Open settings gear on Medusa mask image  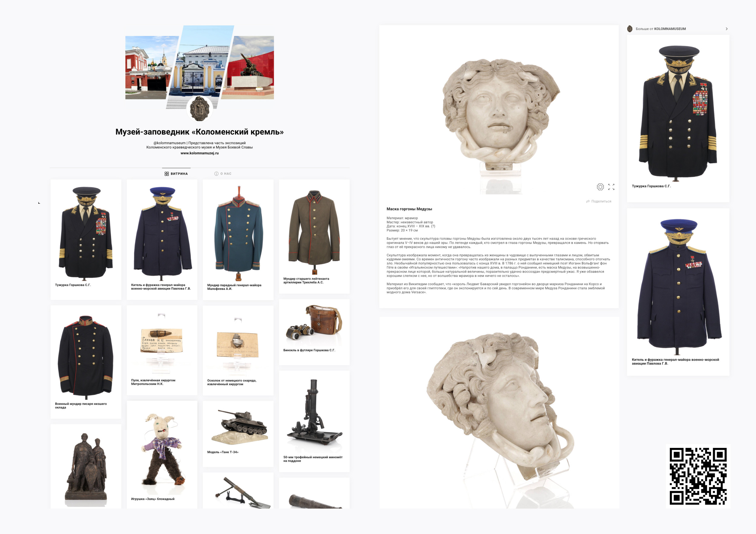coord(600,187)
